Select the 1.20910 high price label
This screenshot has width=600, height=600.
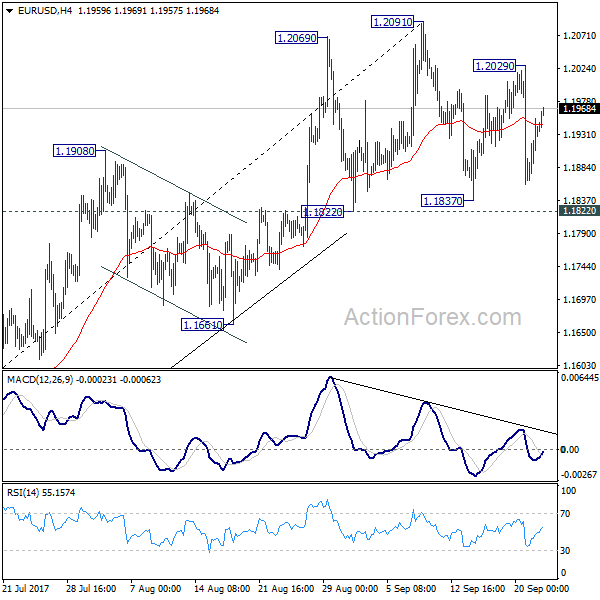pos(393,22)
